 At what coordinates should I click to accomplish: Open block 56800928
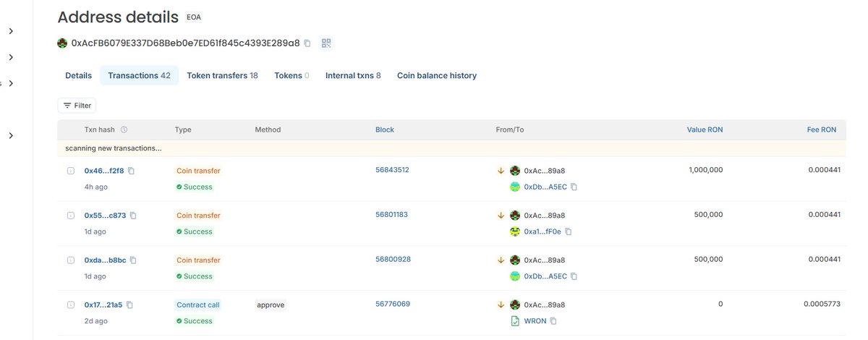coord(393,260)
